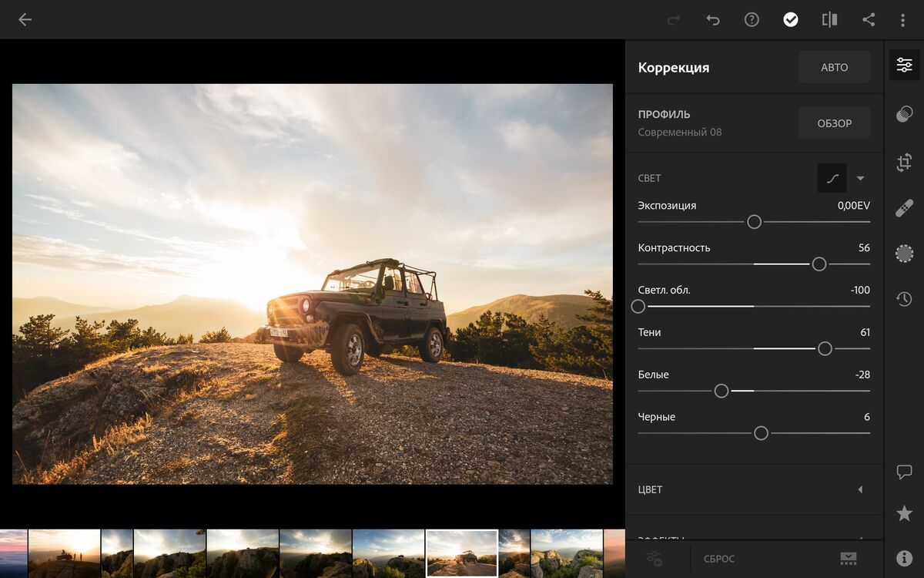Select the UAZ photo thumbnail in filmstrip
Screen dimensions: 924x578
461,553
